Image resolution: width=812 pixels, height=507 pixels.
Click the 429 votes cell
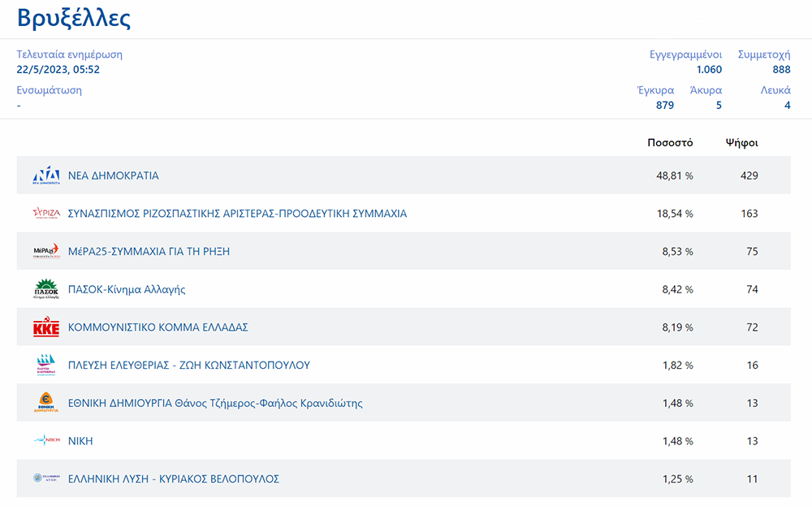[x=749, y=175]
